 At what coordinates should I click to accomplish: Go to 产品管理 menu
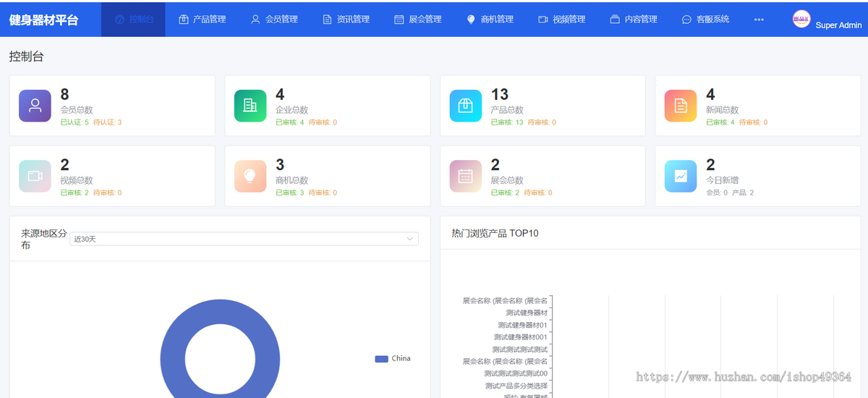coord(202,20)
